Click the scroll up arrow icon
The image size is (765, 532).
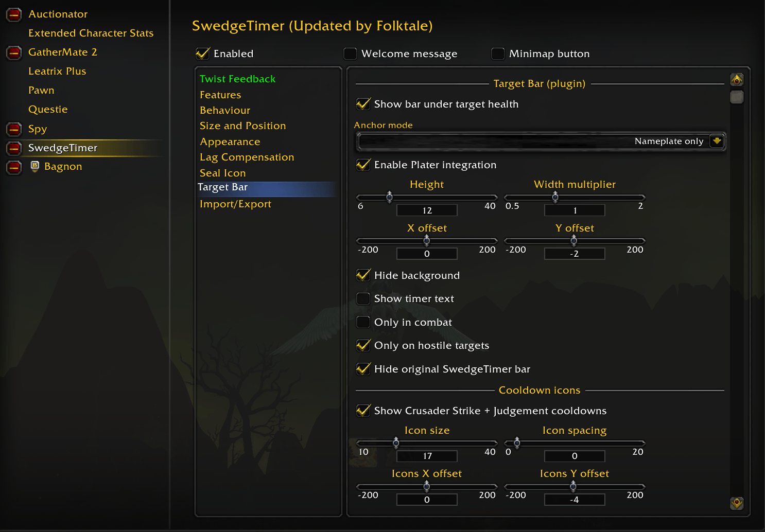pyautogui.click(x=737, y=80)
